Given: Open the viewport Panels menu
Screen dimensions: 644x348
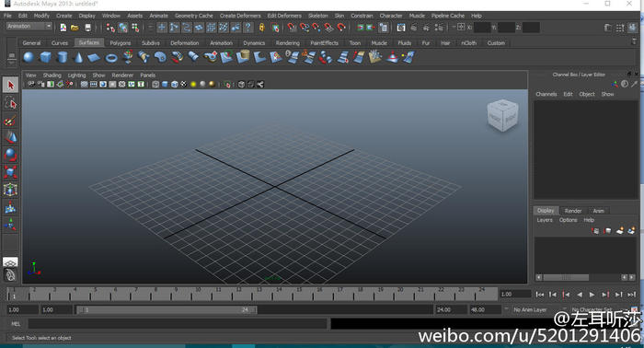Looking at the screenshot, I should coord(148,75).
